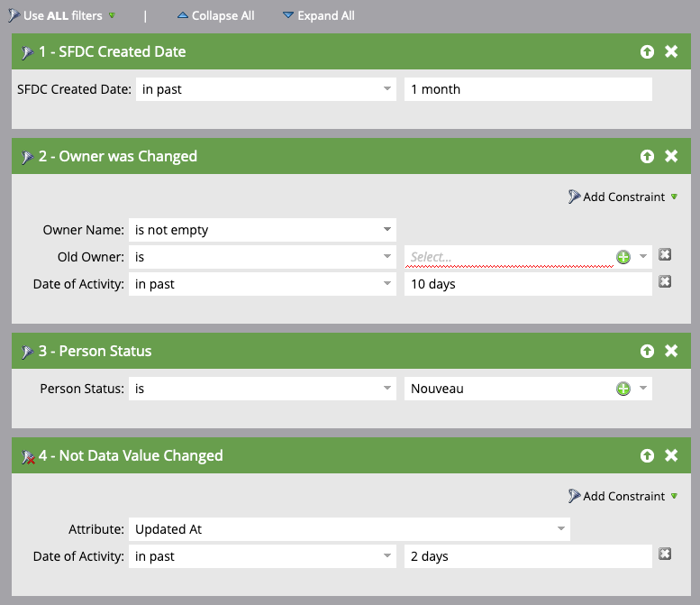Move up the Owner was Changed filter
Image resolution: width=700 pixels, height=605 pixels.
pos(647,157)
